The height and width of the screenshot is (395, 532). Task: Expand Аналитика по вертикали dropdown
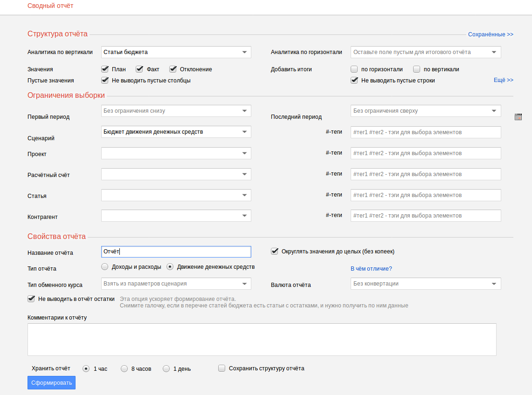[176, 52]
